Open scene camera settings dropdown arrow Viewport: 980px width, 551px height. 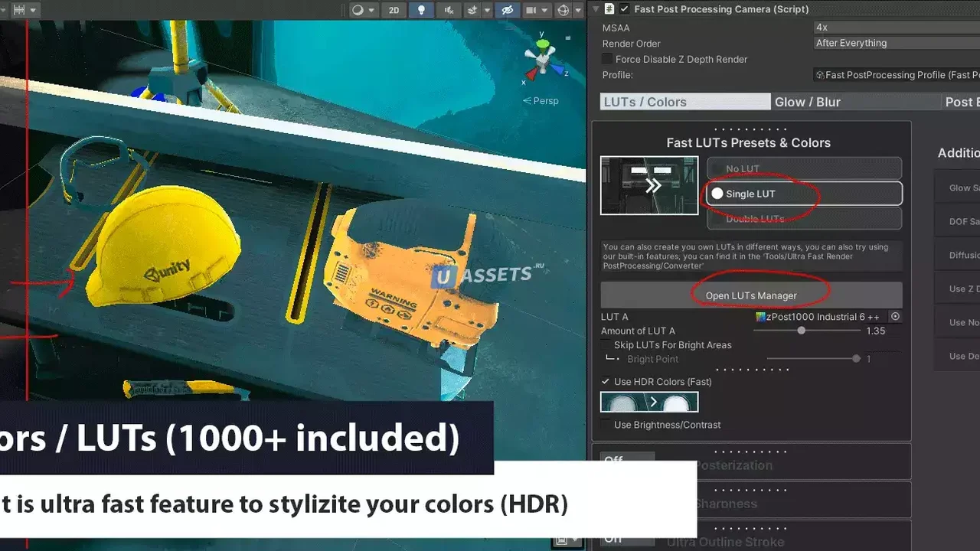(544, 11)
